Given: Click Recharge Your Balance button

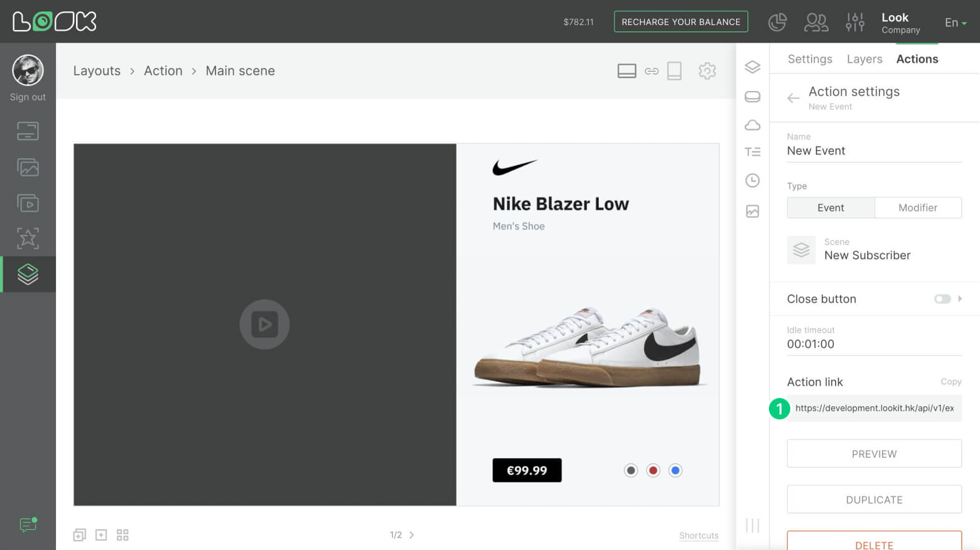Looking at the screenshot, I should tap(680, 22).
